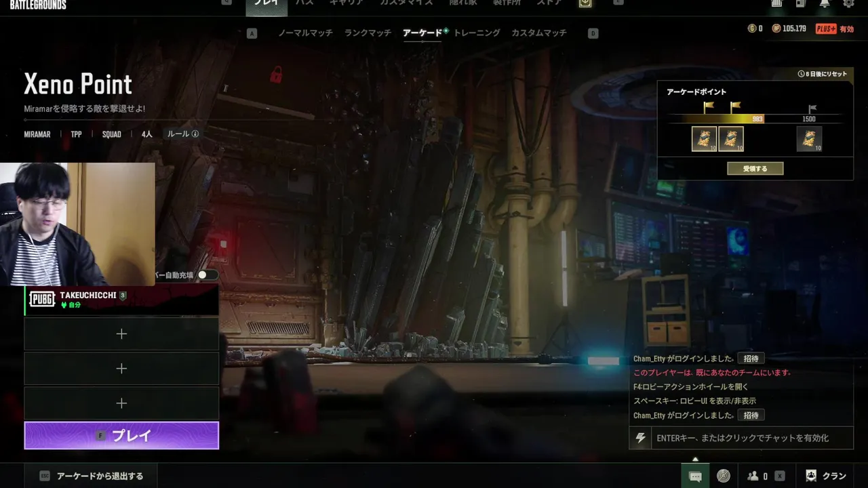Add teammate in second empty slot

[121, 368]
